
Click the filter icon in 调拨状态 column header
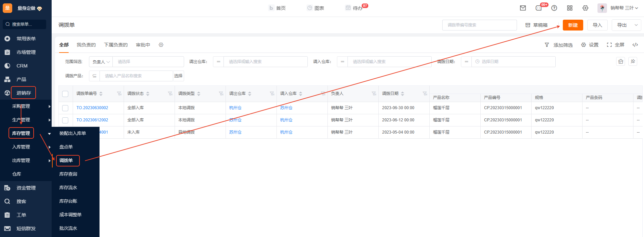click(170, 94)
